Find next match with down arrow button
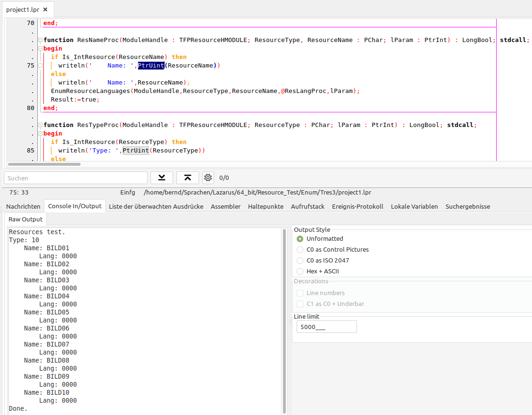The height and width of the screenshot is (415, 532). click(162, 178)
